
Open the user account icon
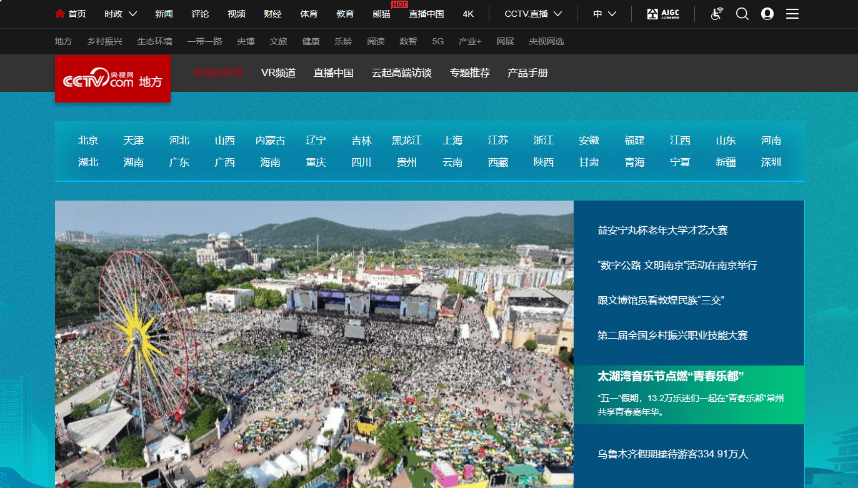coord(767,14)
